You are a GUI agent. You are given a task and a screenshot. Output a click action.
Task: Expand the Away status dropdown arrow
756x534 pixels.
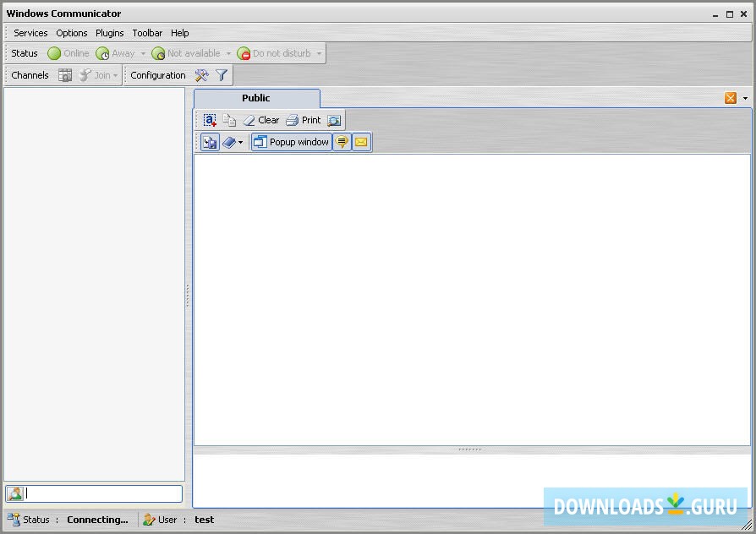coord(143,53)
